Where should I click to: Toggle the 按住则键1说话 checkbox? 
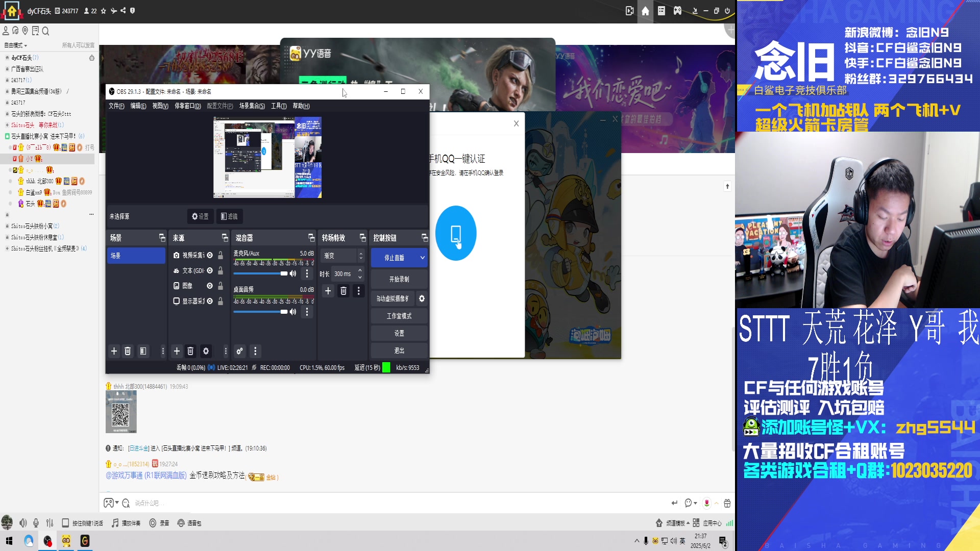65,523
